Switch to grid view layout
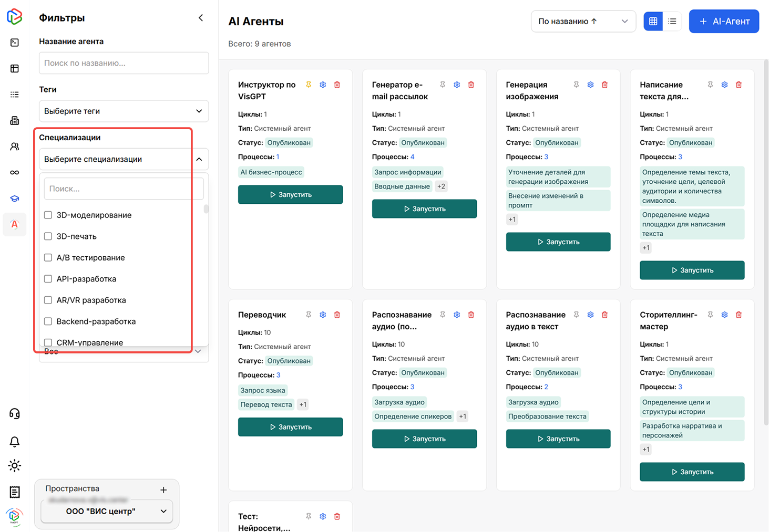The image size is (769, 532). [x=653, y=22]
